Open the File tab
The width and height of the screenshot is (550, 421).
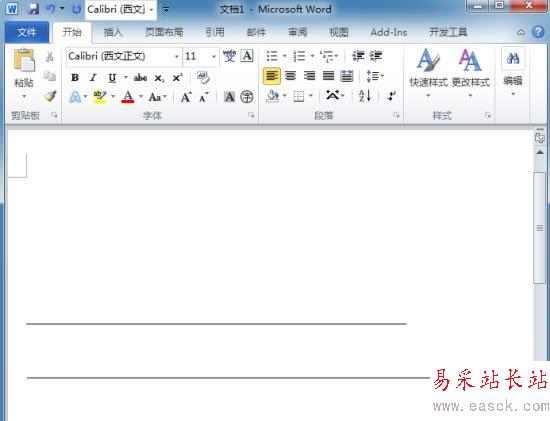pos(27,32)
